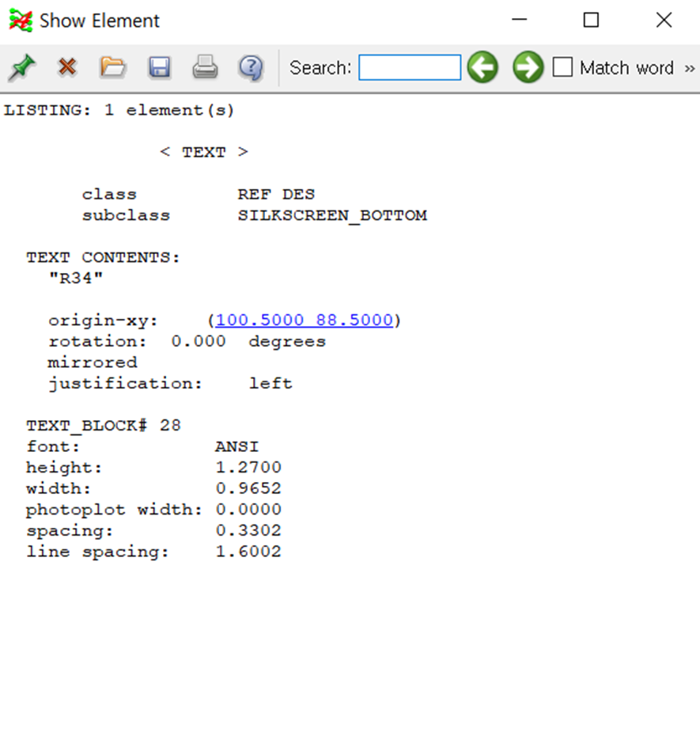
Task: Open help via question mark icon
Action: click(251, 68)
